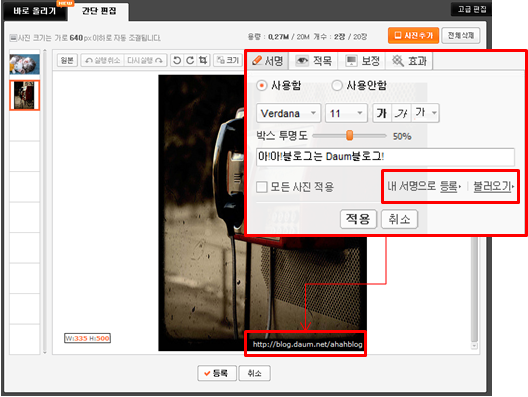The image size is (528, 397).
Task: Rotate the photo clockwise
Action: click(190, 60)
